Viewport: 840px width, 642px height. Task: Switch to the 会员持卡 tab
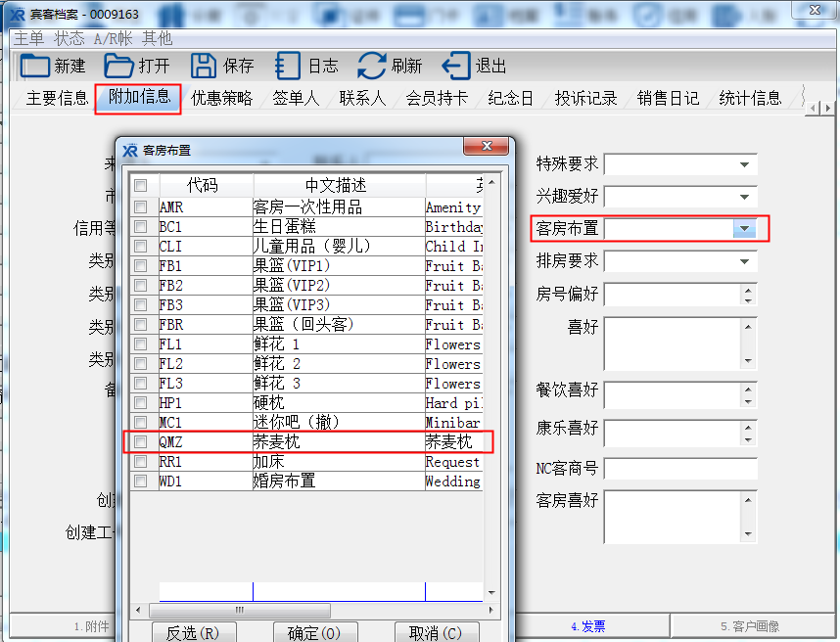coord(437,98)
